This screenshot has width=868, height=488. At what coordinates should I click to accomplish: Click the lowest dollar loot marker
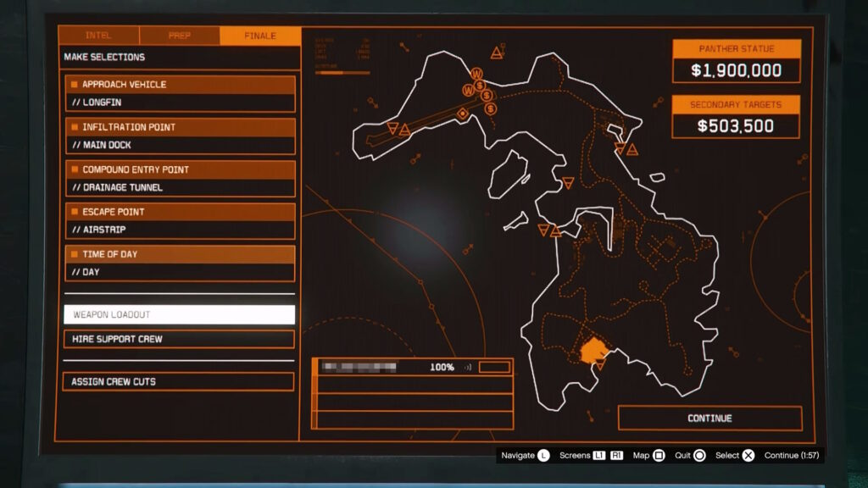[x=491, y=109]
